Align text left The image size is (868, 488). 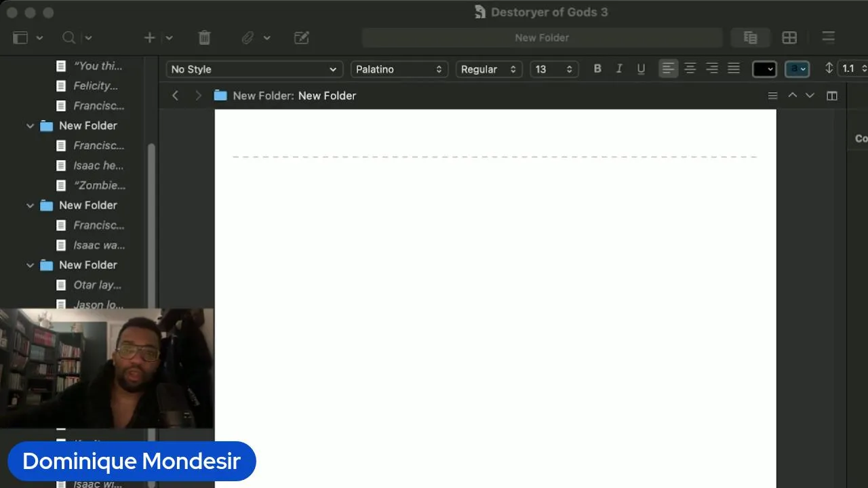(x=668, y=69)
